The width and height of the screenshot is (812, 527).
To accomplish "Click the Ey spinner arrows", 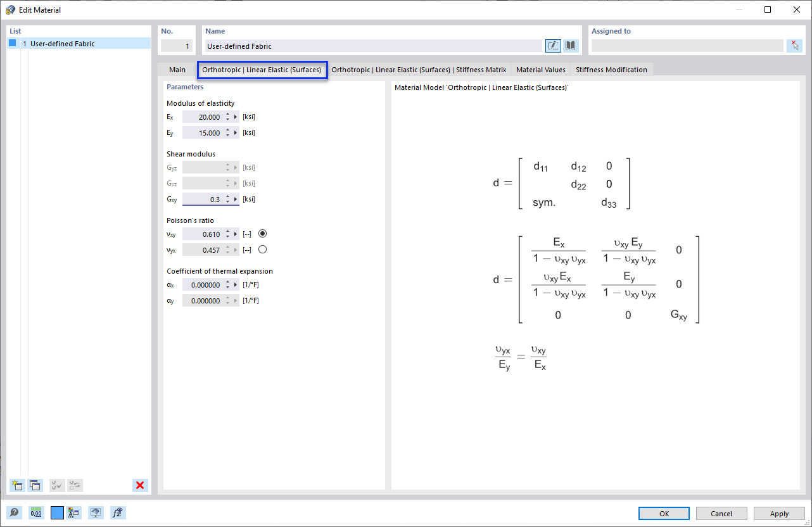I will point(227,133).
